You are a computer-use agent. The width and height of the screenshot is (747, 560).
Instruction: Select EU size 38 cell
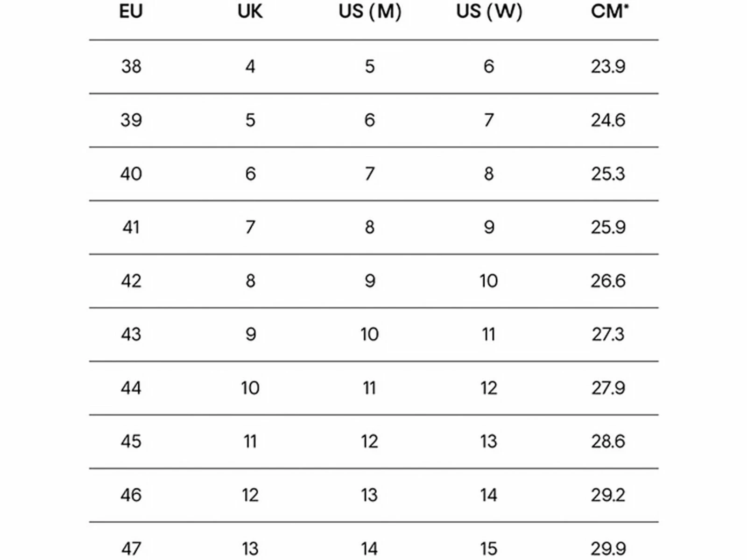[131, 66]
